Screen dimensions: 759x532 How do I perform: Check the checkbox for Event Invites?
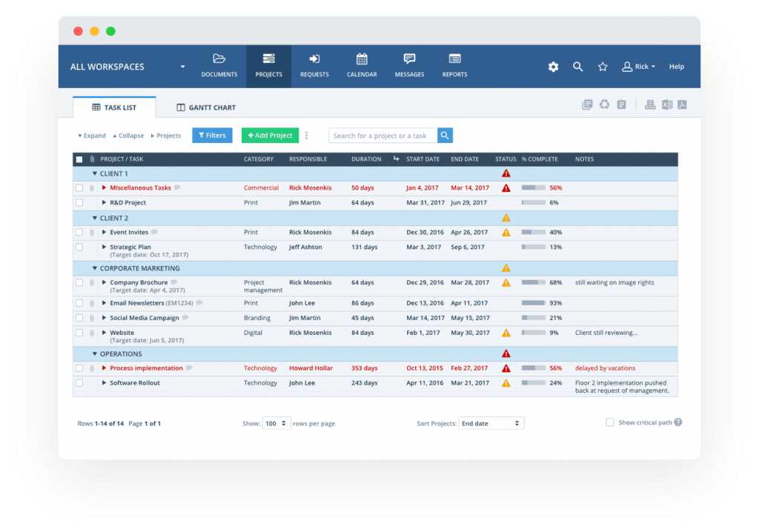point(79,232)
